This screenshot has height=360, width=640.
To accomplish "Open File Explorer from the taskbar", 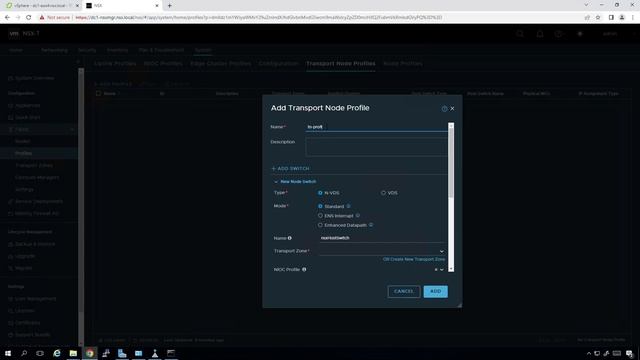I will 73,353.
